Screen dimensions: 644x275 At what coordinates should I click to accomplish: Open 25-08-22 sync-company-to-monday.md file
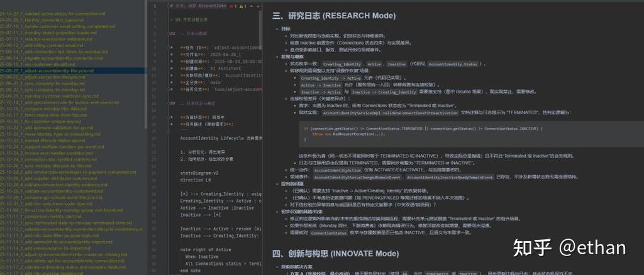pos(42,90)
